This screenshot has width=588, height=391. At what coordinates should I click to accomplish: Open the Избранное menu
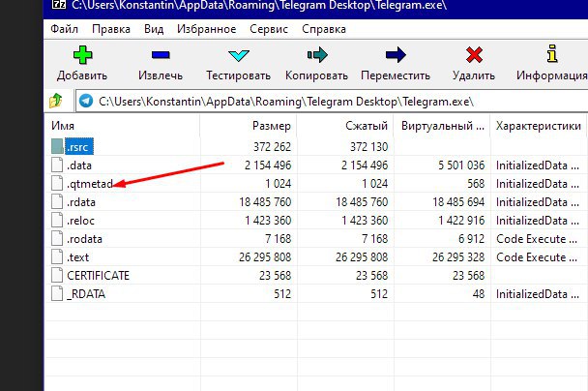pos(207,29)
